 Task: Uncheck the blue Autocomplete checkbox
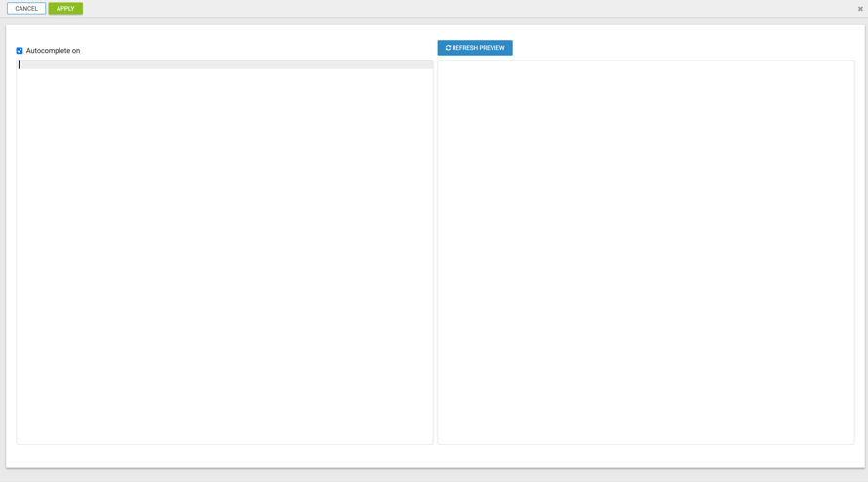point(20,51)
